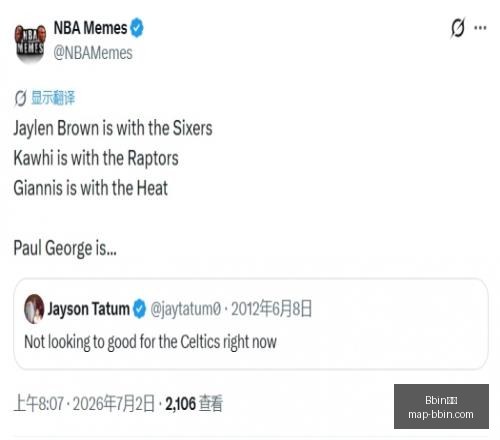Viewport: 500px width, 440px height.
Task: Show translation via 显示翻译 link
Action: (53, 98)
